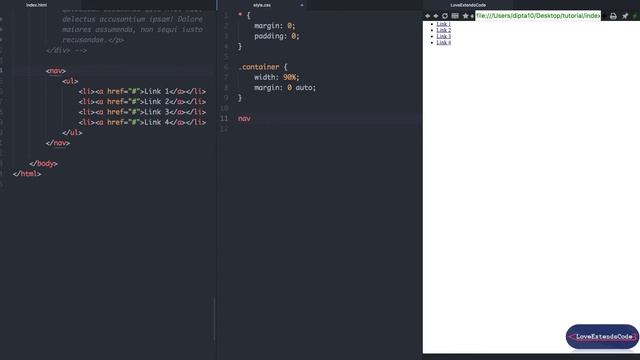Click the closing </body> tag

[44, 163]
